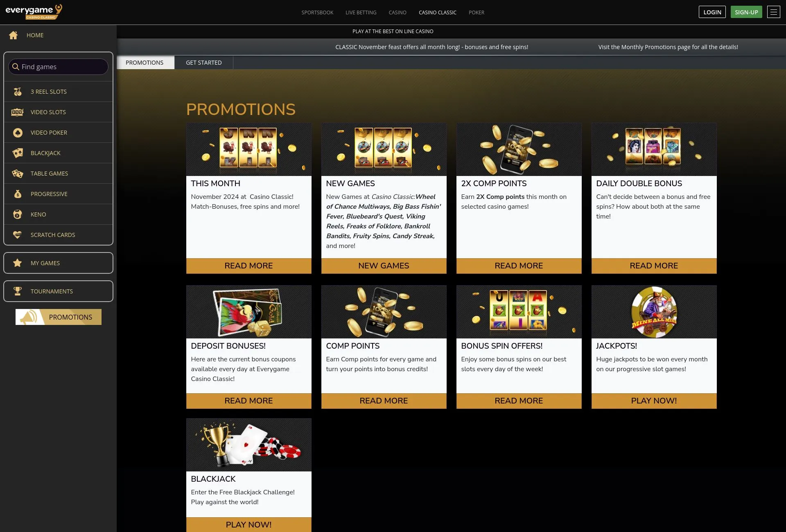Click the Login button
This screenshot has height=532, width=786.
[712, 12]
